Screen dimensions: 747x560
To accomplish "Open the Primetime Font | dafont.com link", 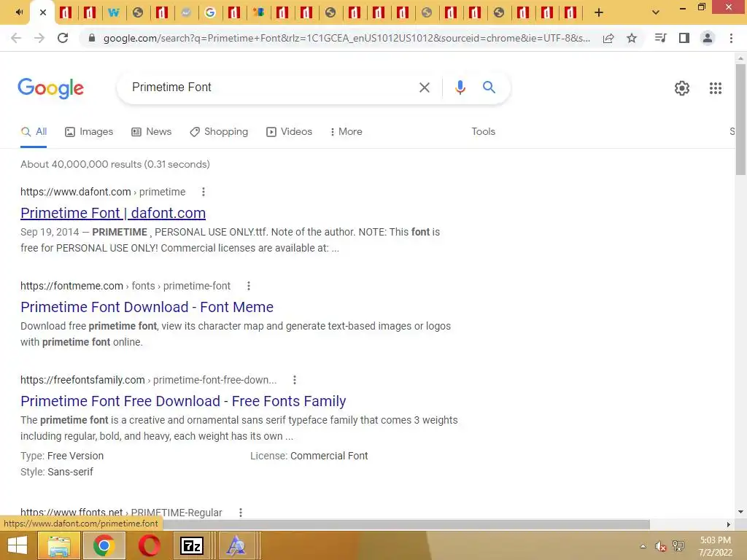I will [113, 213].
